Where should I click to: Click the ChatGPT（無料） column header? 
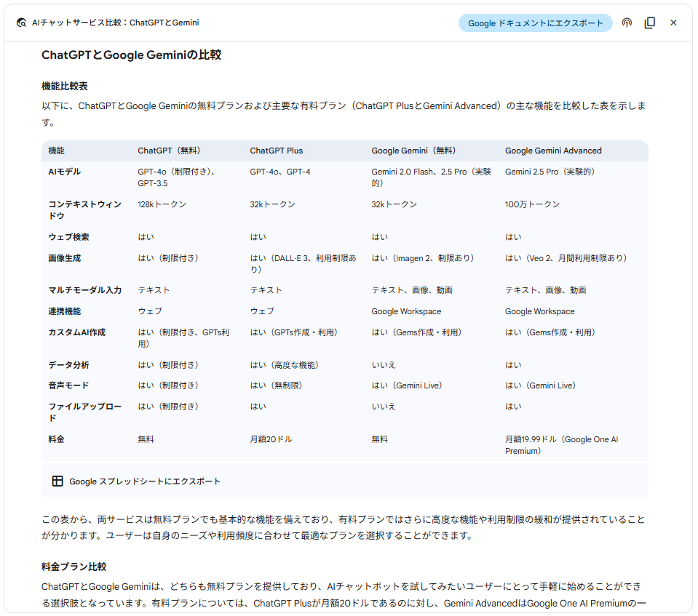[169, 151]
